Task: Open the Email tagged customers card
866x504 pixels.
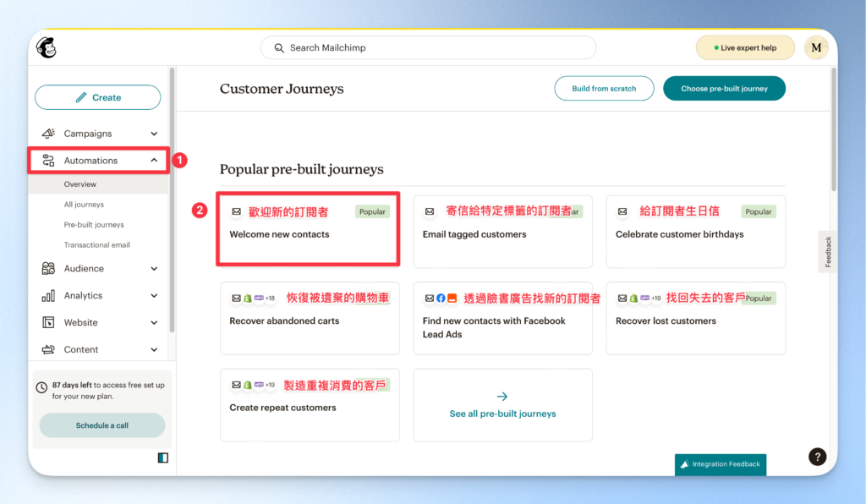Action: [502, 232]
